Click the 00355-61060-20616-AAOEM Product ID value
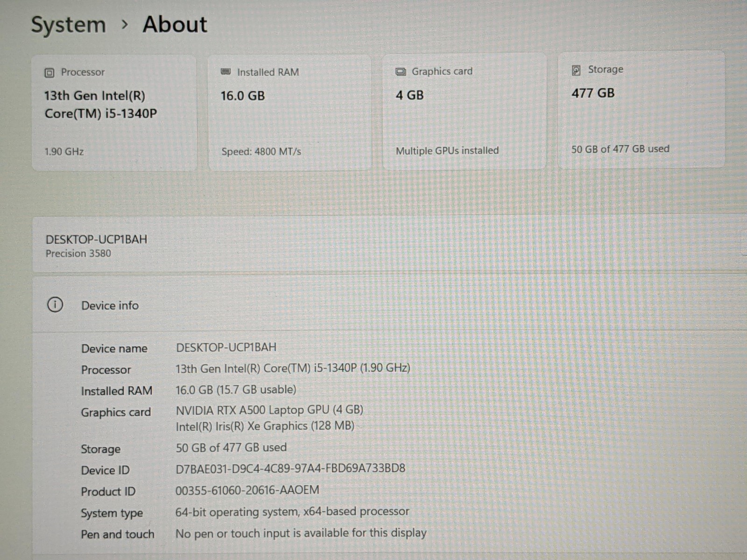 (x=247, y=490)
